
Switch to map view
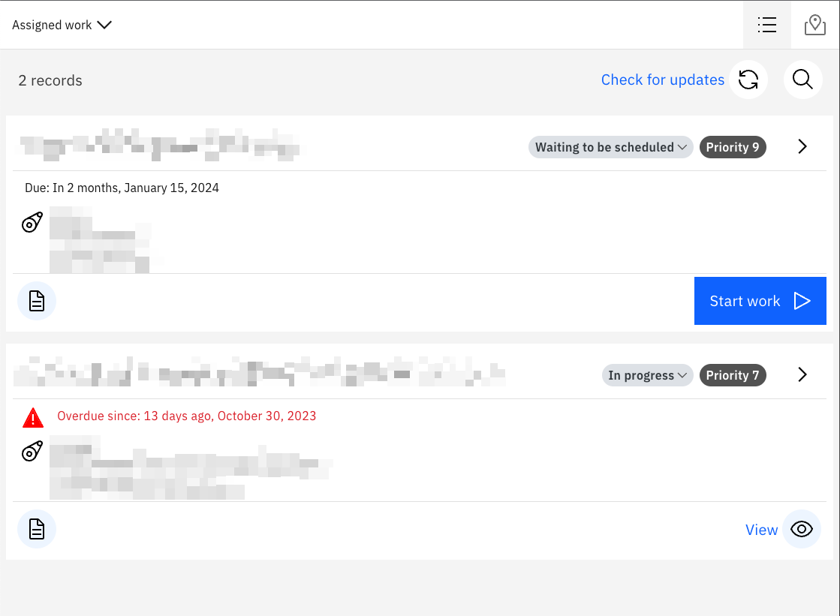815,24
